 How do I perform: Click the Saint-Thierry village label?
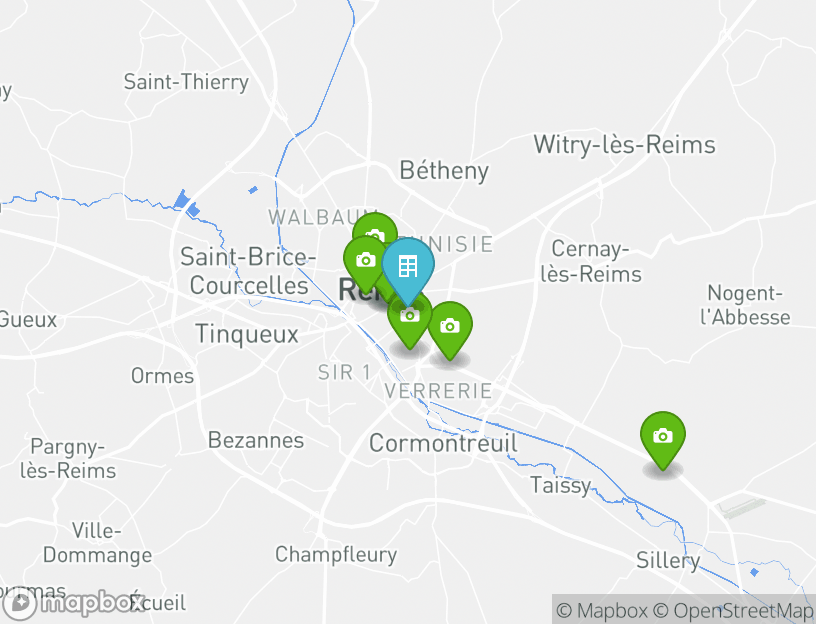tap(186, 82)
